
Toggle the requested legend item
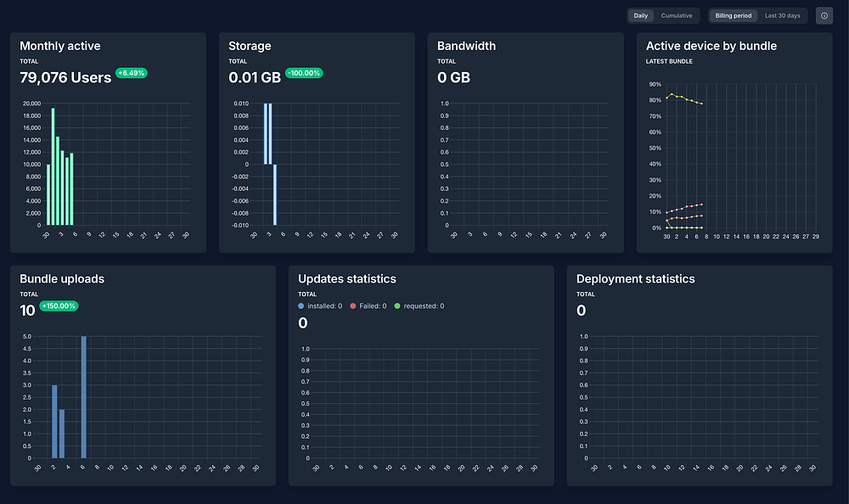(419, 305)
